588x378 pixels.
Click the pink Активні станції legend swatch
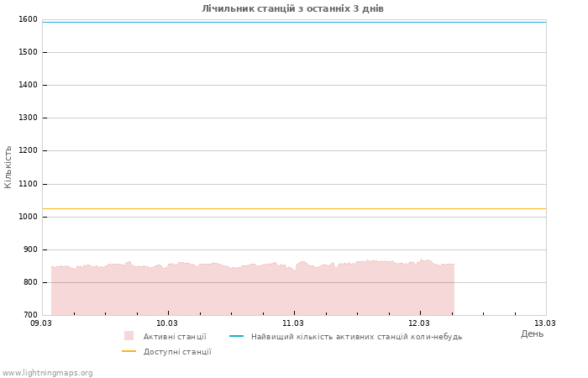(129, 336)
